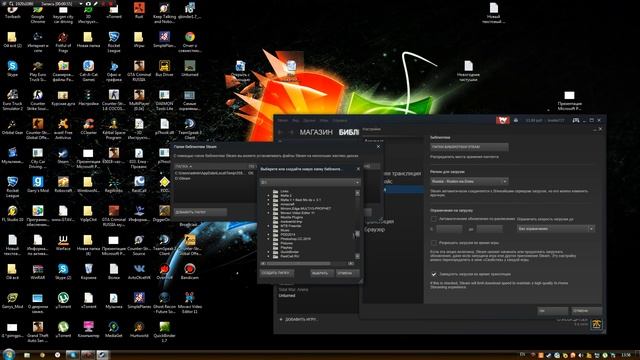
Task: Click the Steam taskbar button
Action: [102, 355]
